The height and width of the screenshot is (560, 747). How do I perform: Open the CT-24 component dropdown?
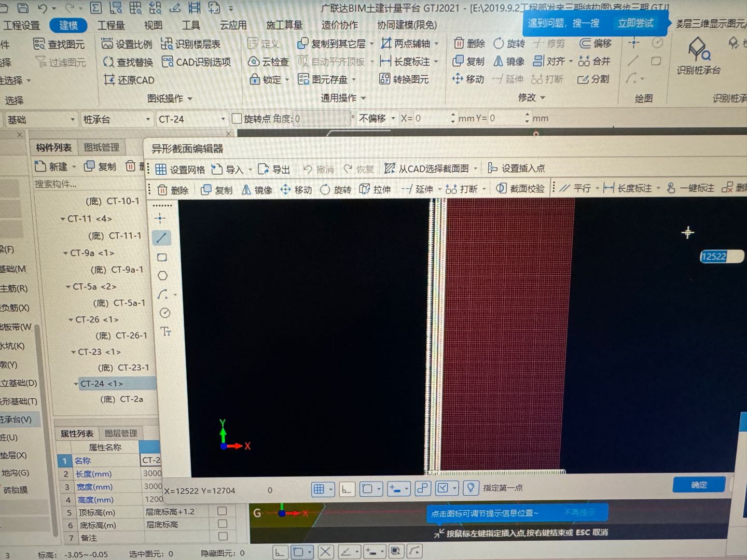[x=223, y=119]
